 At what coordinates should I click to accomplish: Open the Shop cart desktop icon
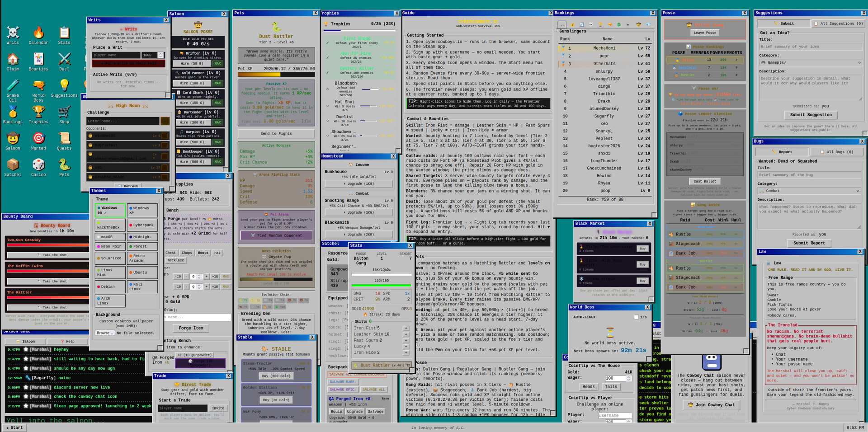pyautogui.click(x=64, y=114)
